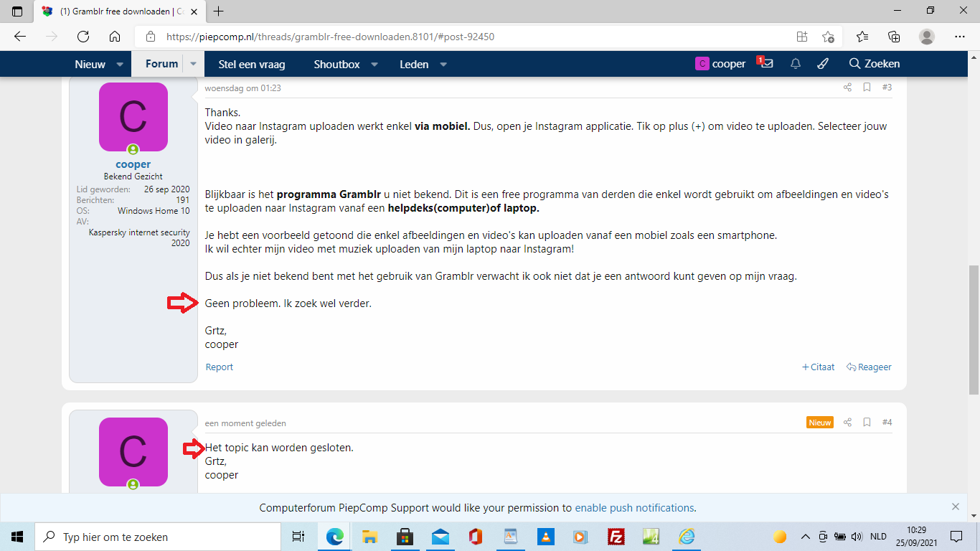The height and width of the screenshot is (551, 980).
Task: Click the Windows taskbar search box
Action: (x=158, y=537)
